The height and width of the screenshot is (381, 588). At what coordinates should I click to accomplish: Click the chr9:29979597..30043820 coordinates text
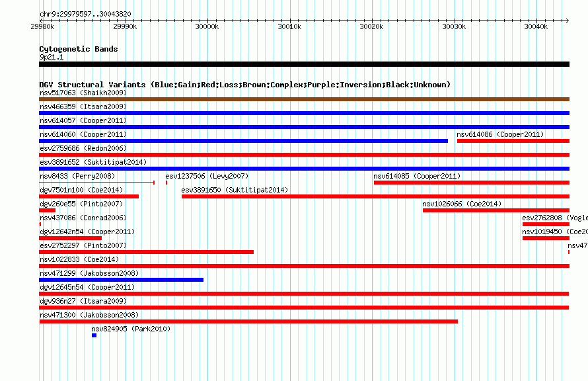point(85,15)
